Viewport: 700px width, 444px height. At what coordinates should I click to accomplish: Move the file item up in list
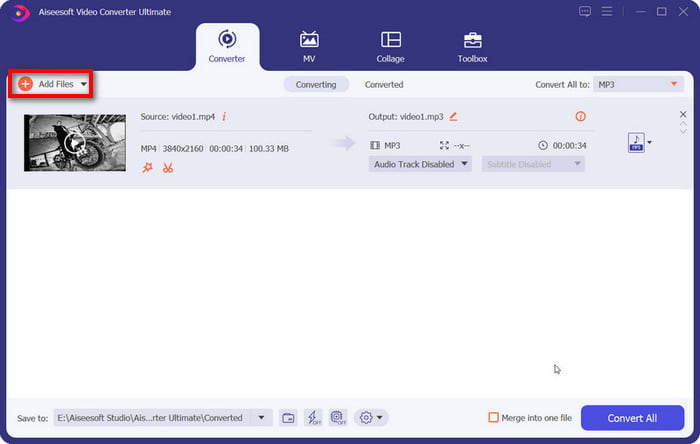click(x=683, y=124)
